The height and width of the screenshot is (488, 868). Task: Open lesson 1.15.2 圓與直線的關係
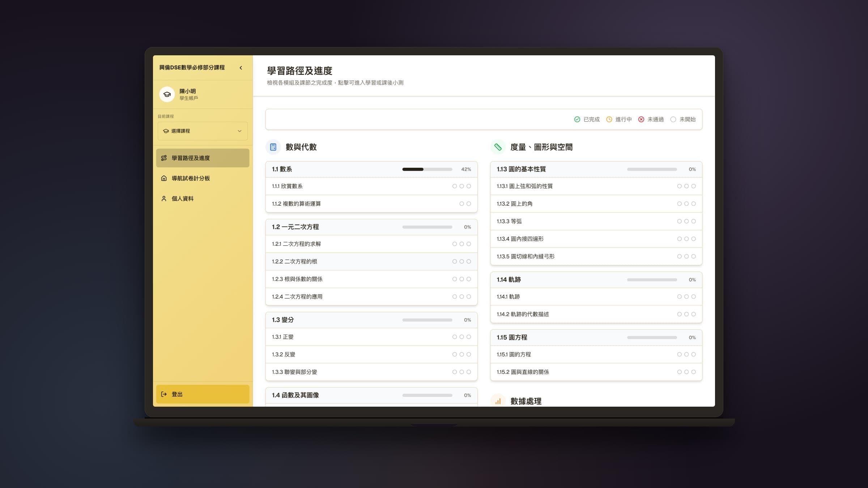pos(596,372)
